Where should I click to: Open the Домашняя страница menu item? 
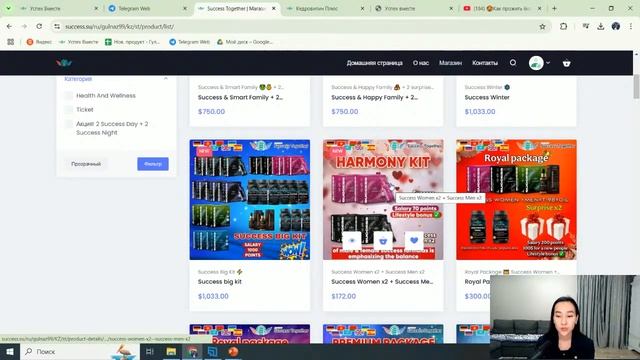coord(375,63)
